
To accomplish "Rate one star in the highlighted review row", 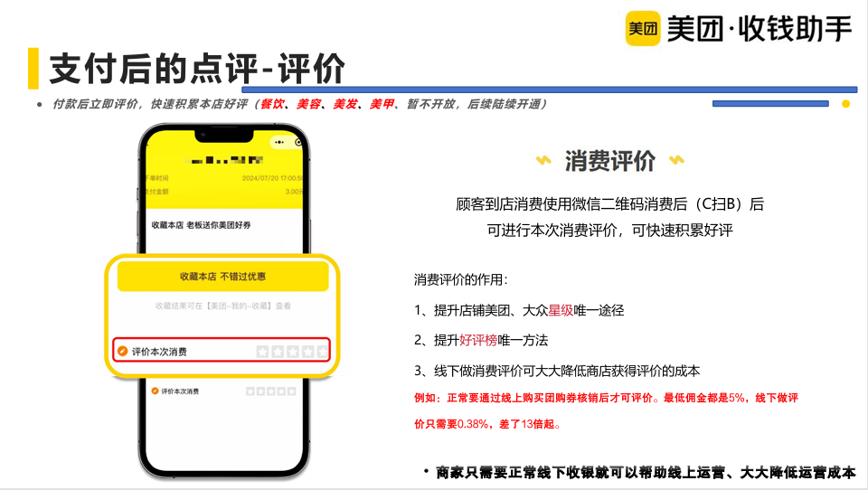I will pos(262,351).
